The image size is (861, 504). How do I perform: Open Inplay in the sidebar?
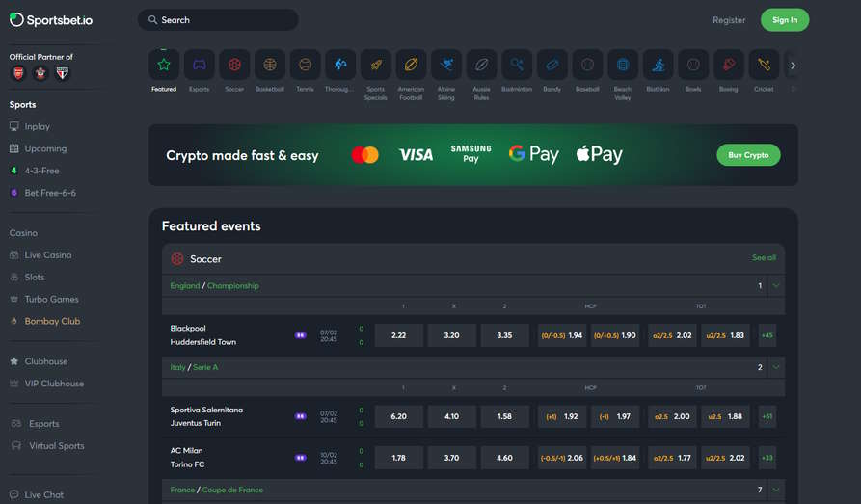(x=37, y=126)
